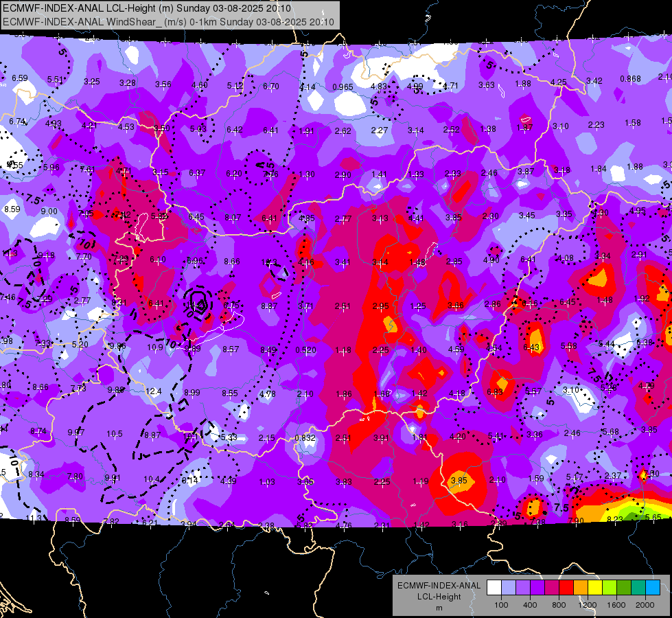Click the 8.07 value on the map
Viewport: 672px width, 618px height.
(x=233, y=218)
